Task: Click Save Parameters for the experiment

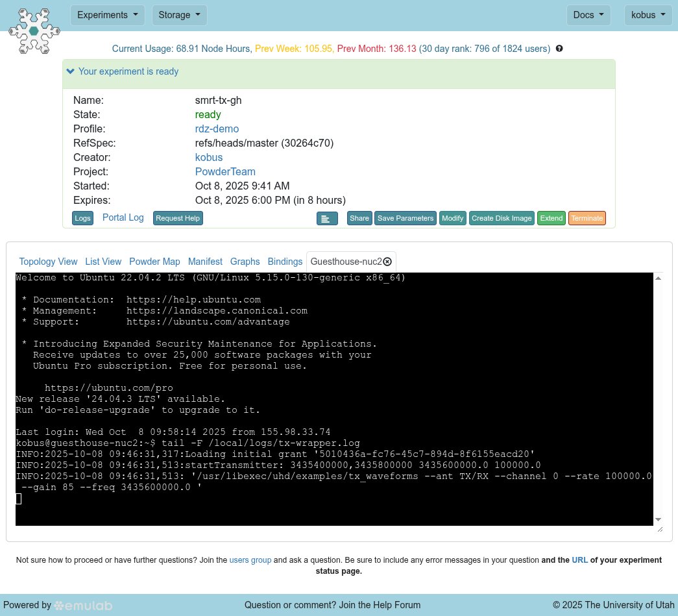Action: coord(406,218)
